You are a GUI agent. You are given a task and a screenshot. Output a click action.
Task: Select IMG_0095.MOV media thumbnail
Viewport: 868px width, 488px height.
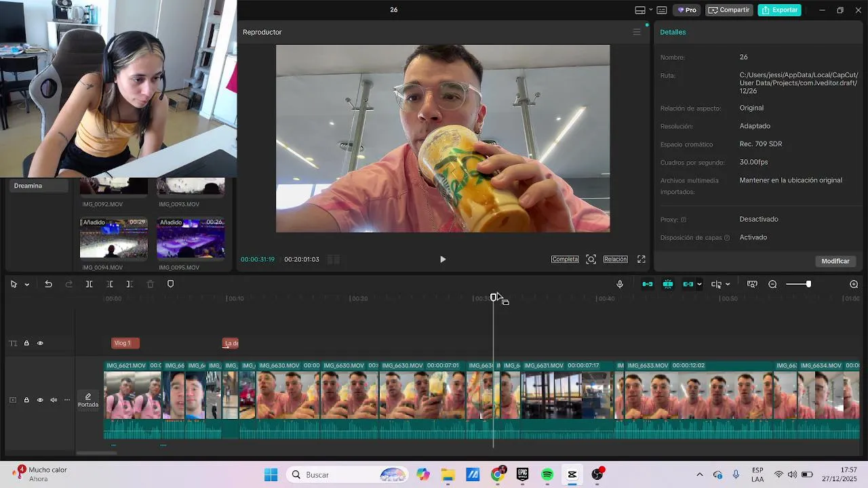pyautogui.click(x=191, y=238)
